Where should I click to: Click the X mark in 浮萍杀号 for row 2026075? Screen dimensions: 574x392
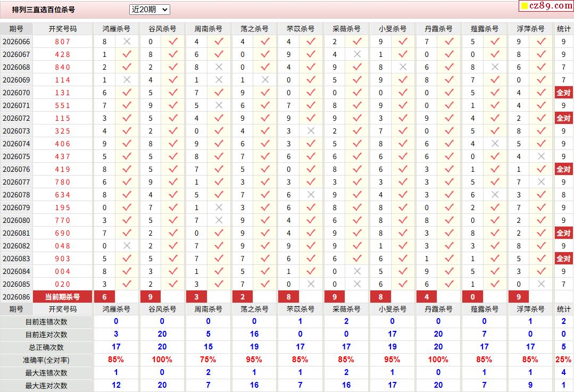(x=541, y=157)
